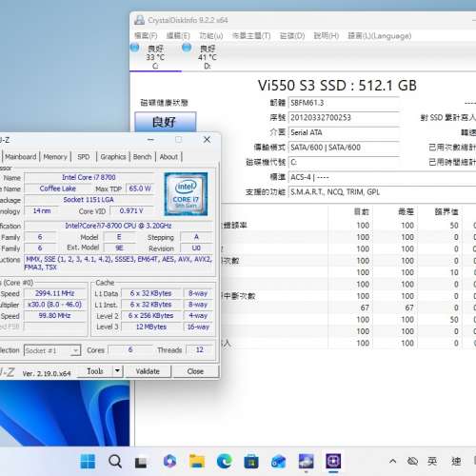Viewport: 476px width, 476px height.
Task: Switch to the Mainboard tab in CPU-Z
Action: 21,157
